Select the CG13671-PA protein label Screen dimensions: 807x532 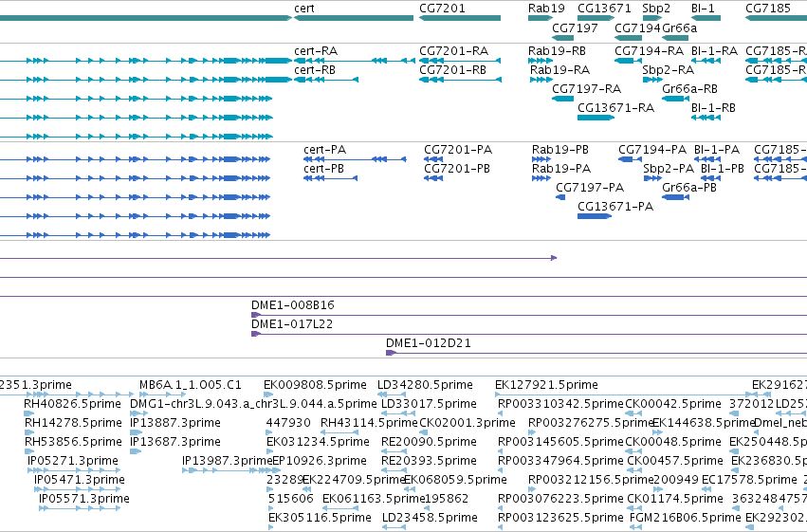[615, 207]
